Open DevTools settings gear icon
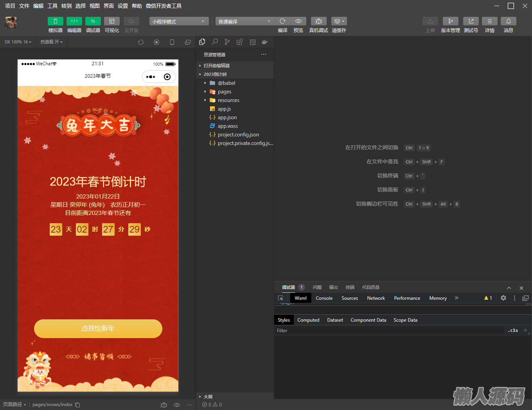This screenshot has width=532, height=410. [503, 298]
